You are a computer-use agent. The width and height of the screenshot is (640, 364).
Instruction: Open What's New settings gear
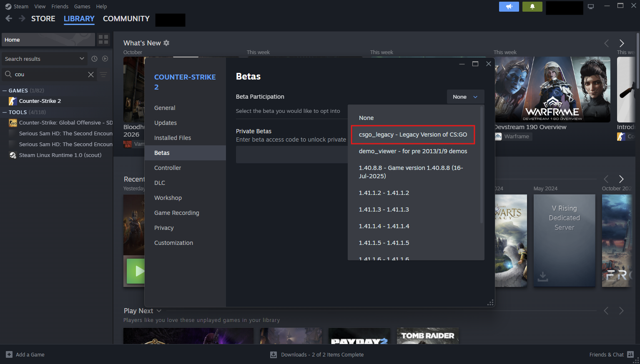click(x=166, y=43)
